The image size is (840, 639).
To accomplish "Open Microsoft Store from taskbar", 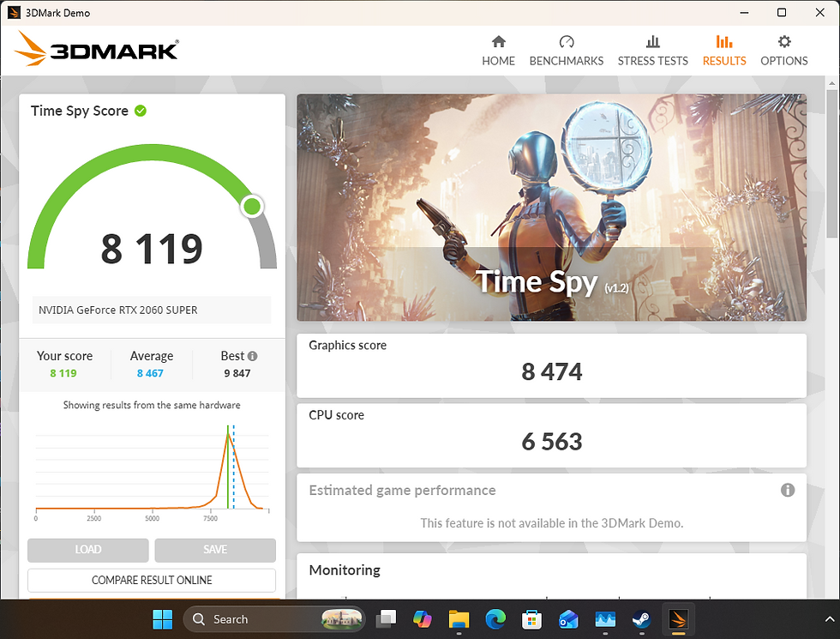I will (x=531, y=619).
